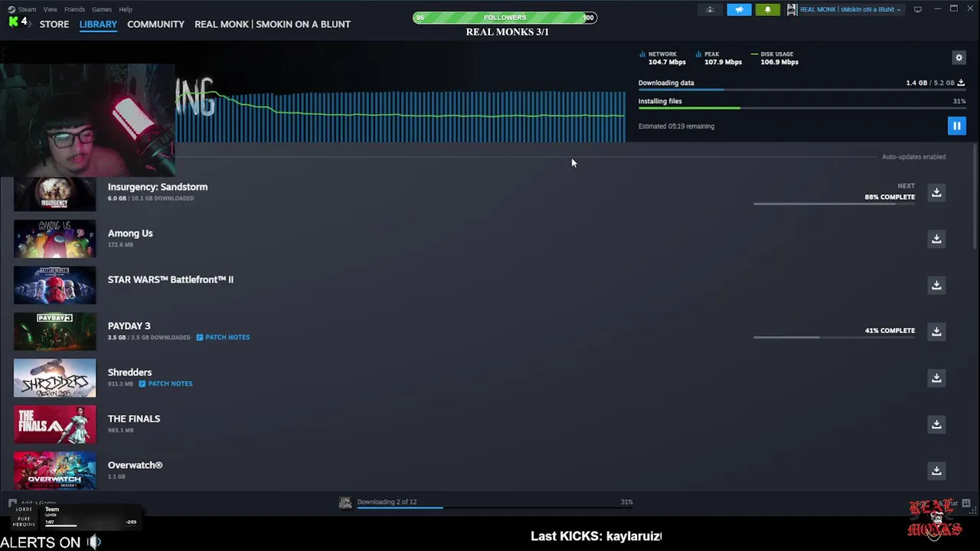This screenshot has height=551, width=980.
Task: Click the PEAK 107.9 Mbps stat
Action: coord(719,58)
